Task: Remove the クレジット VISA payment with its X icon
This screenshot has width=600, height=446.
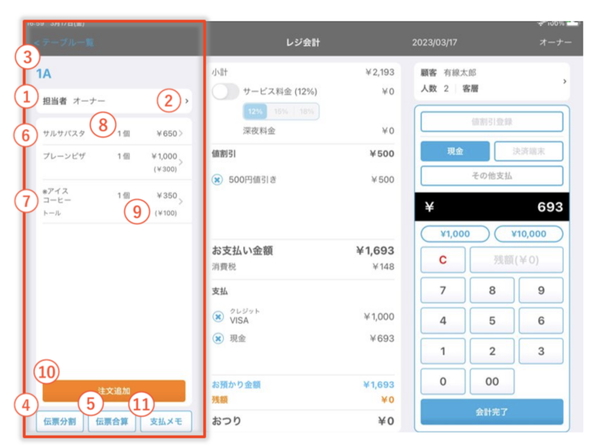Action: 217,316
